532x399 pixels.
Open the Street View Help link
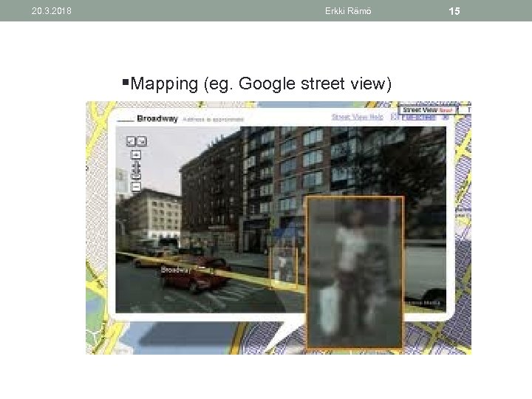click(358, 117)
